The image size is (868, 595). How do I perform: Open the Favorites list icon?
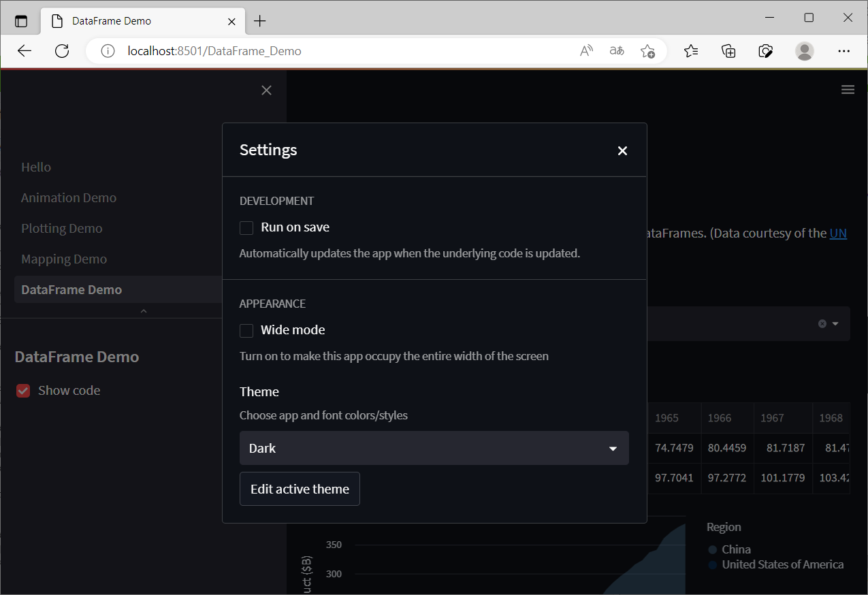coord(692,50)
